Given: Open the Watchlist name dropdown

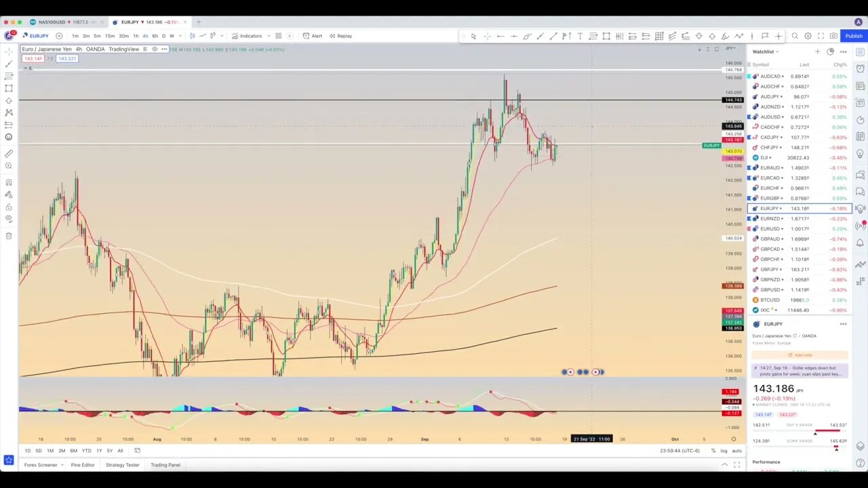Looking at the screenshot, I should point(766,52).
